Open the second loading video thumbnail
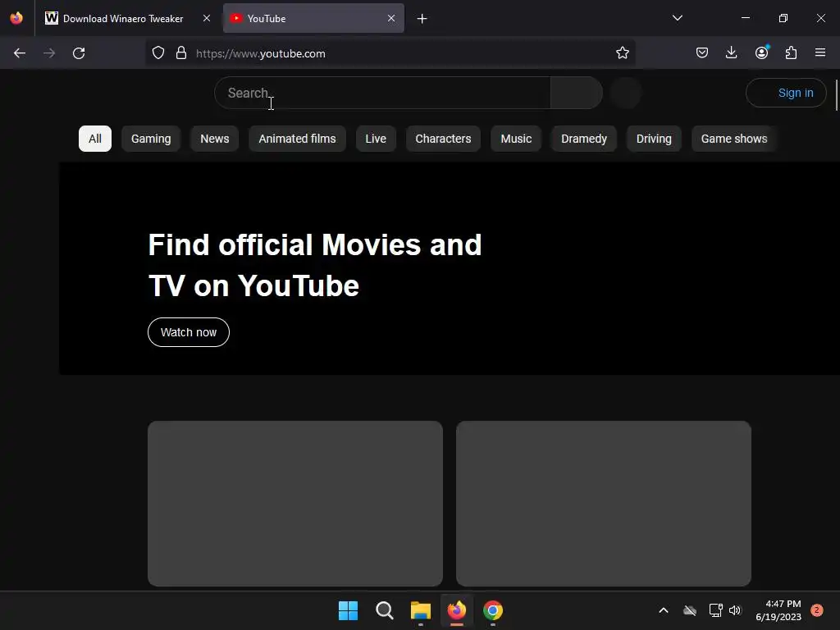 (x=603, y=504)
